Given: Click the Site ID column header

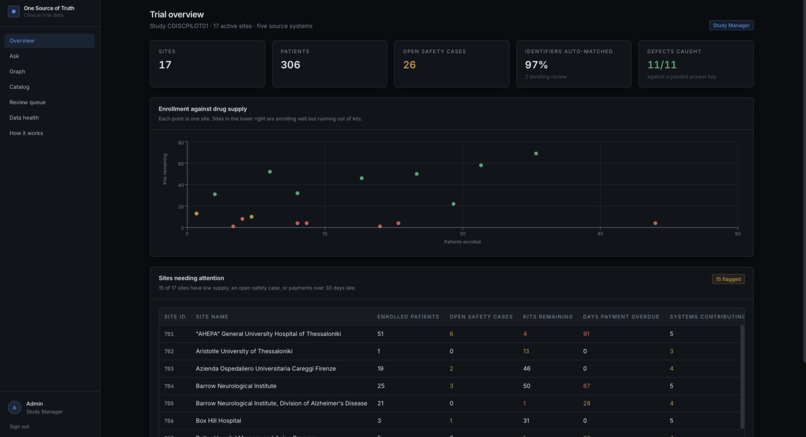Looking at the screenshot, I should click(175, 317).
